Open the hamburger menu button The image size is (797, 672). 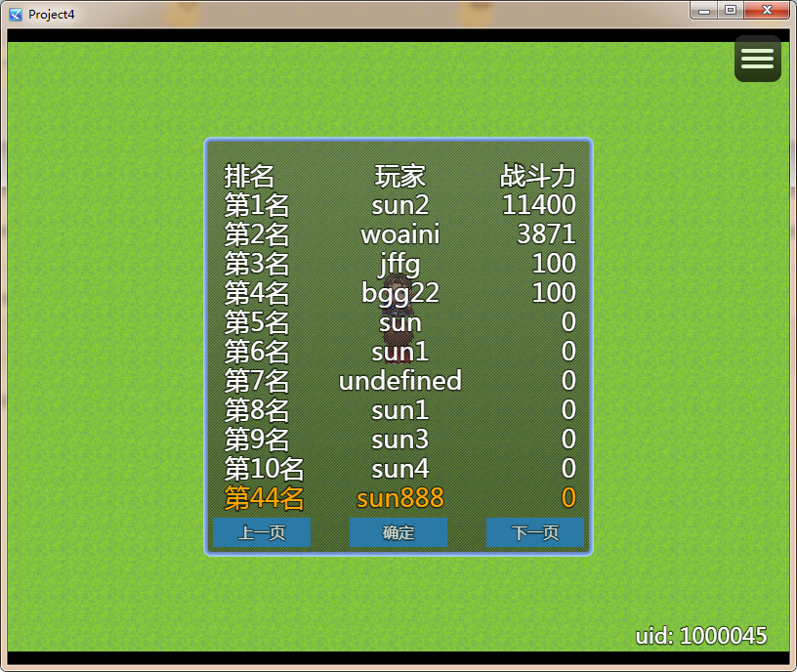[x=757, y=59]
